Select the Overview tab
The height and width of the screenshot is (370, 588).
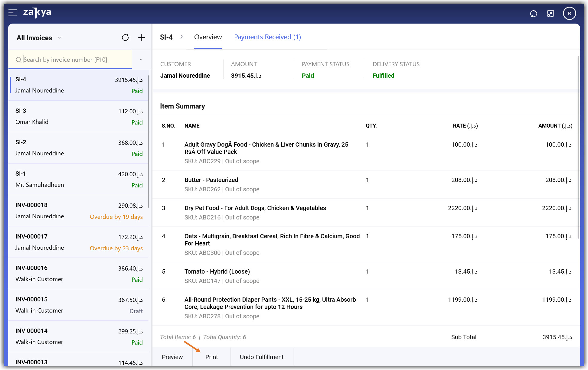tap(208, 37)
